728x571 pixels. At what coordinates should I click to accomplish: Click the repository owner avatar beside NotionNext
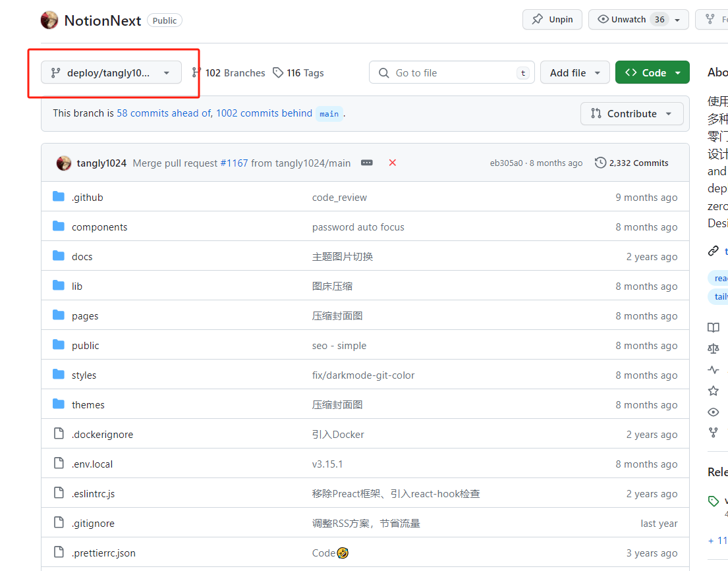click(x=49, y=20)
